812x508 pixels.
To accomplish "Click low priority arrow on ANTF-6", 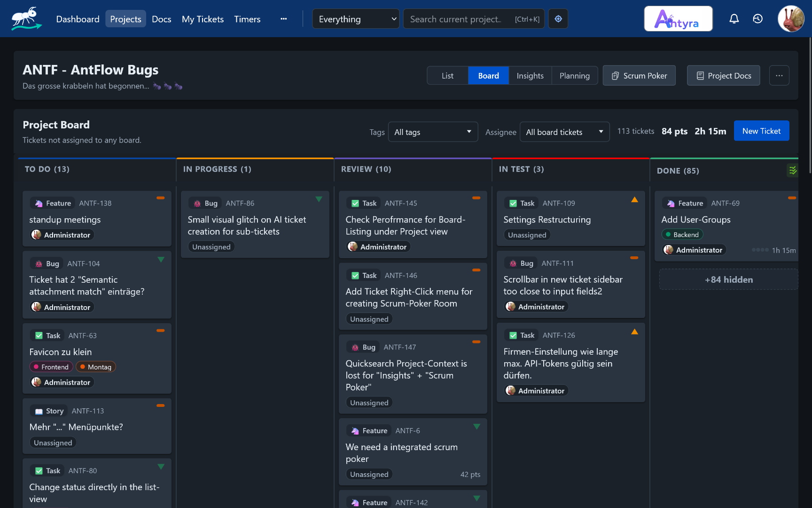I will (x=477, y=427).
